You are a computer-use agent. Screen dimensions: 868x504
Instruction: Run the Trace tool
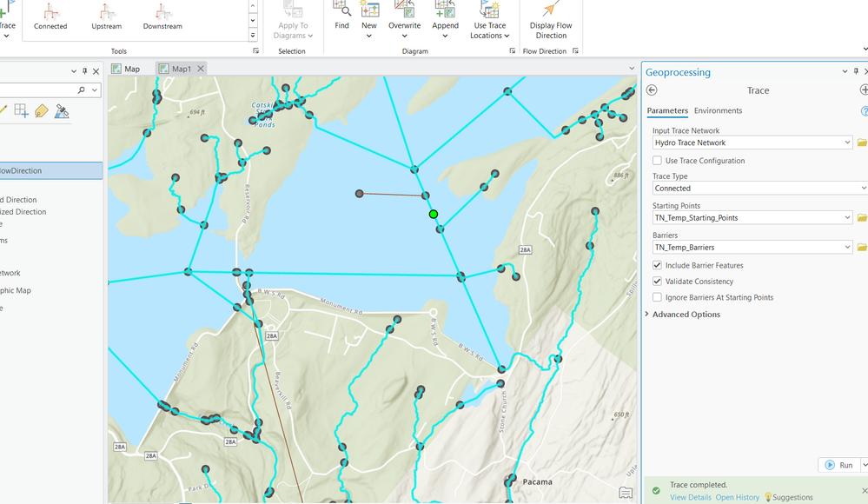pos(839,466)
